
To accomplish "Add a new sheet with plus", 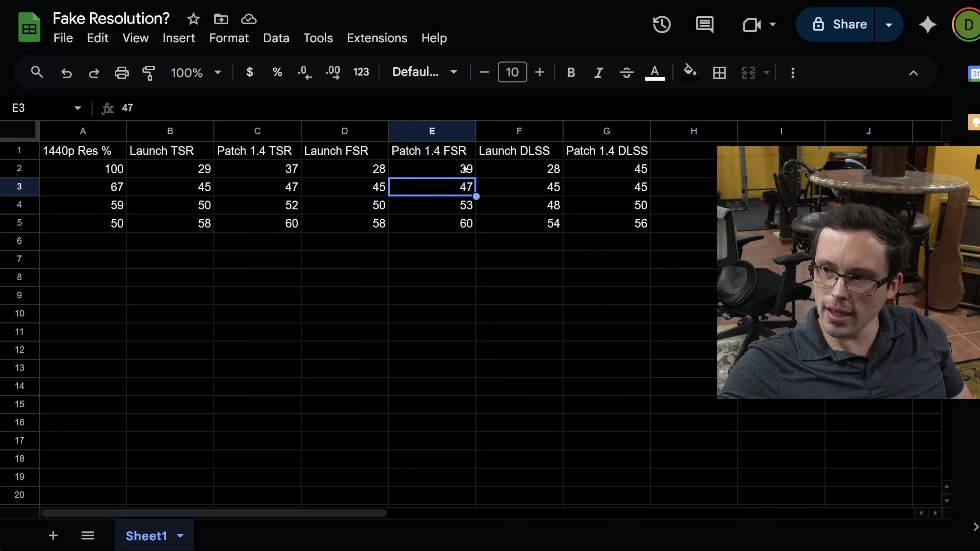I will point(53,535).
